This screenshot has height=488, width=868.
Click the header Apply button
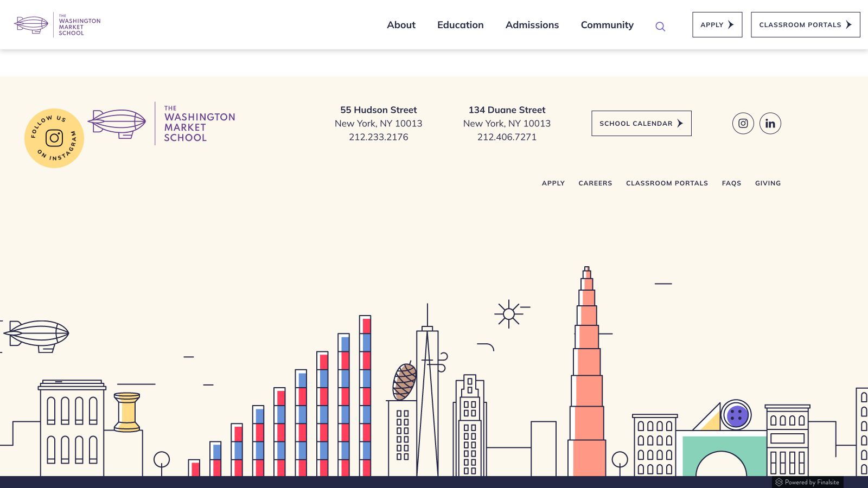pos(717,25)
